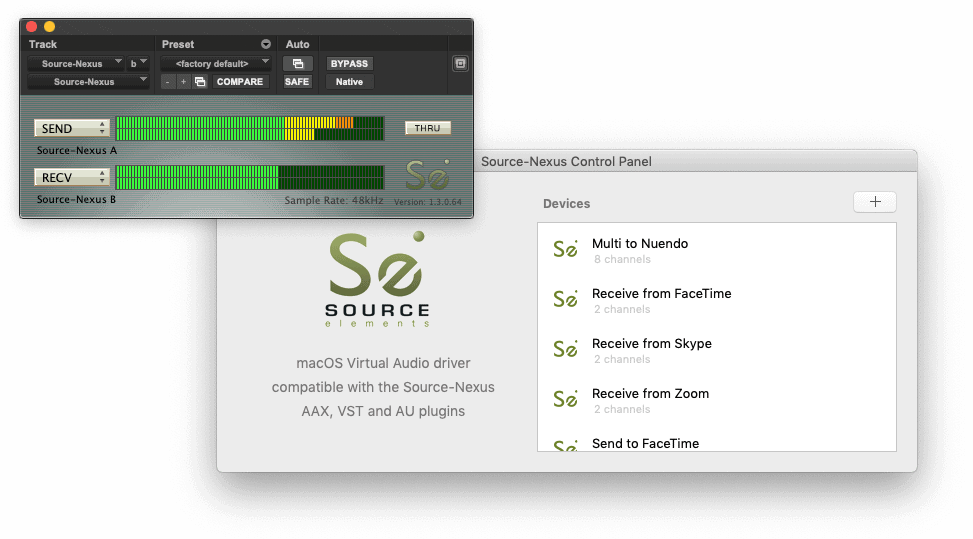973x539 pixels.
Task: Click '2 channels' under Receive from Skype
Action: point(622,359)
